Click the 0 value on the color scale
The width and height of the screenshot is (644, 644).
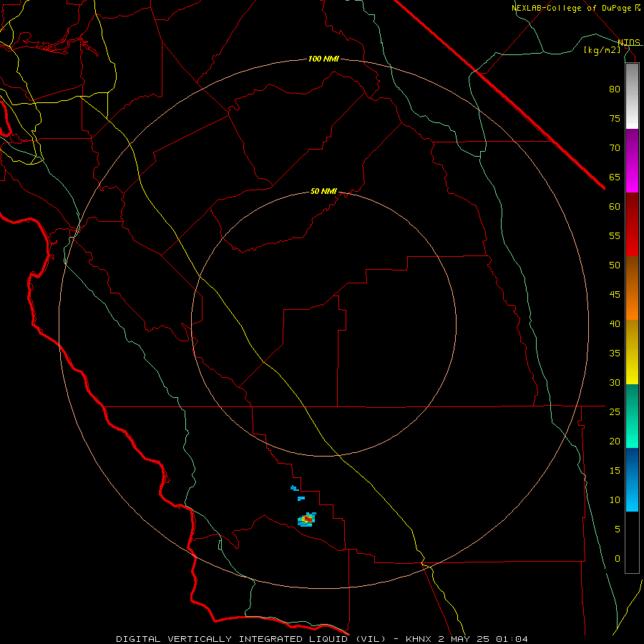618,559
